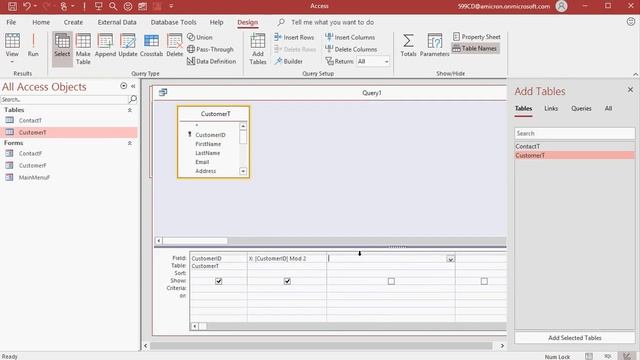The image size is (640, 360).
Task: Open the CustomerF form in navigation pane
Action: pos(32,165)
